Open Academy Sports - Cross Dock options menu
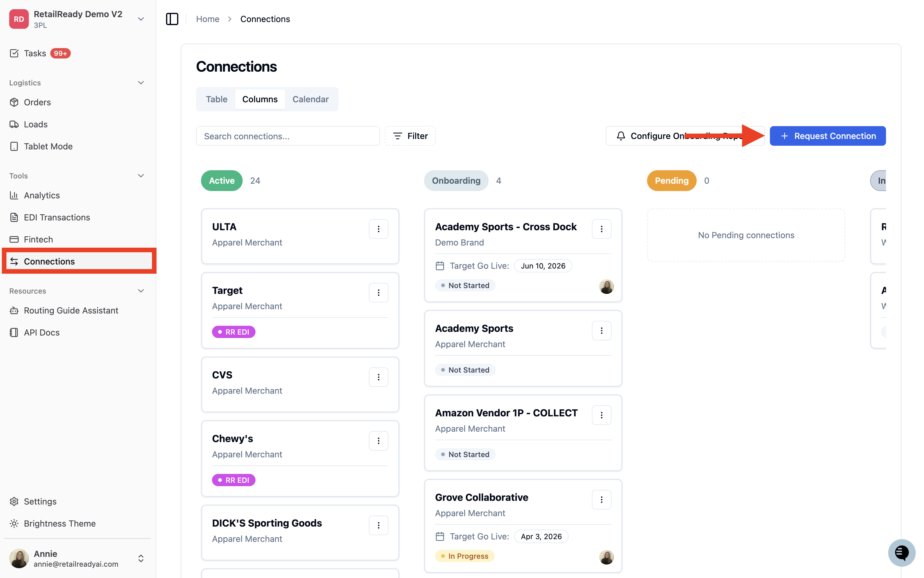 601,229
